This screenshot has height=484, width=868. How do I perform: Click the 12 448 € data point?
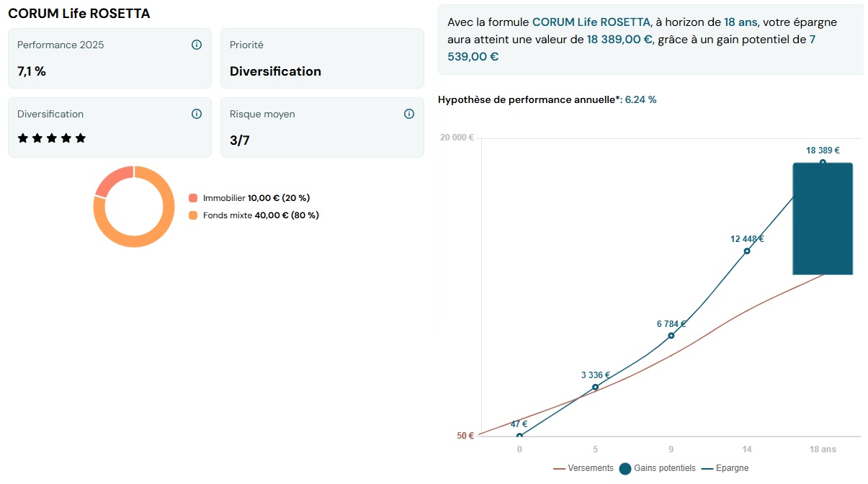(x=747, y=251)
